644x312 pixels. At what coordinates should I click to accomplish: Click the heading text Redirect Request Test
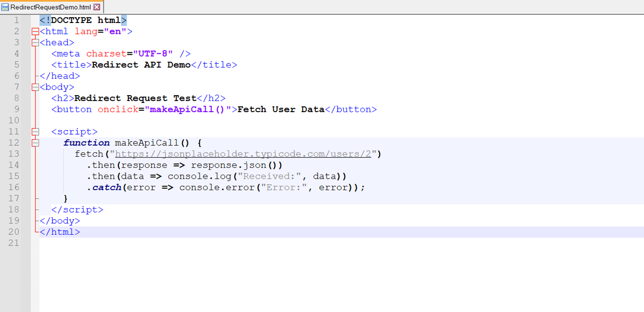[x=135, y=98]
